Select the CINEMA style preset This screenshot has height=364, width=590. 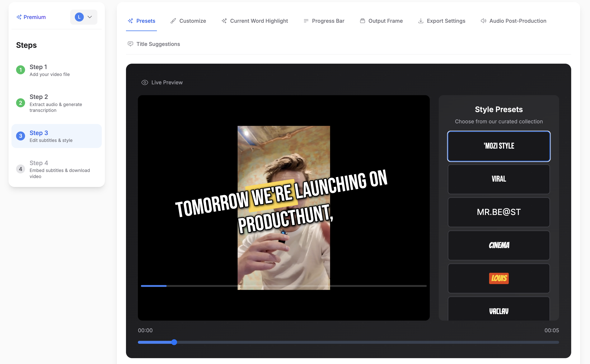click(x=498, y=245)
